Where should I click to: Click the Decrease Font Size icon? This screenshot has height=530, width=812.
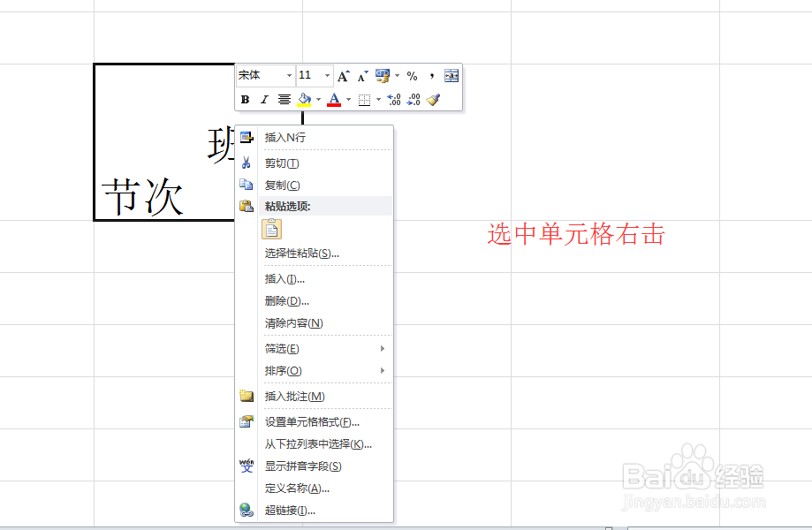[x=362, y=76]
